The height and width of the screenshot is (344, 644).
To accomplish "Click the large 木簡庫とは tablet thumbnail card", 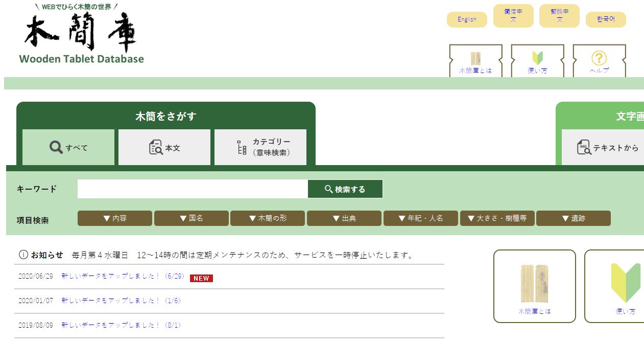I will click(x=534, y=286).
